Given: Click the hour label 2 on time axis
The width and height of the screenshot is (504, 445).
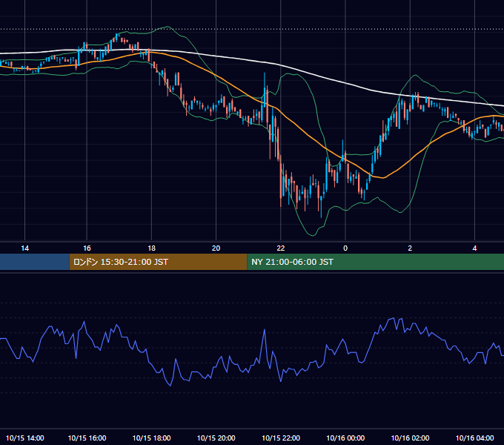Looking at the screenshot, I should 410,248.
